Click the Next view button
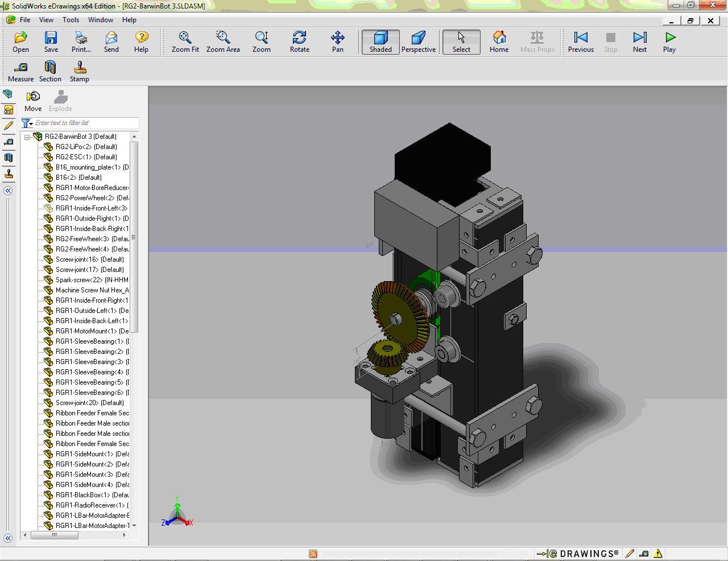 [x=639, y=42]
